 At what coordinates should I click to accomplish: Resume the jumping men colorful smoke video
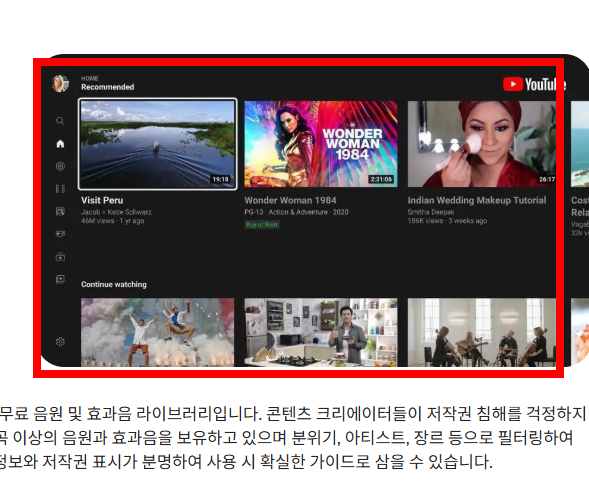157,332
